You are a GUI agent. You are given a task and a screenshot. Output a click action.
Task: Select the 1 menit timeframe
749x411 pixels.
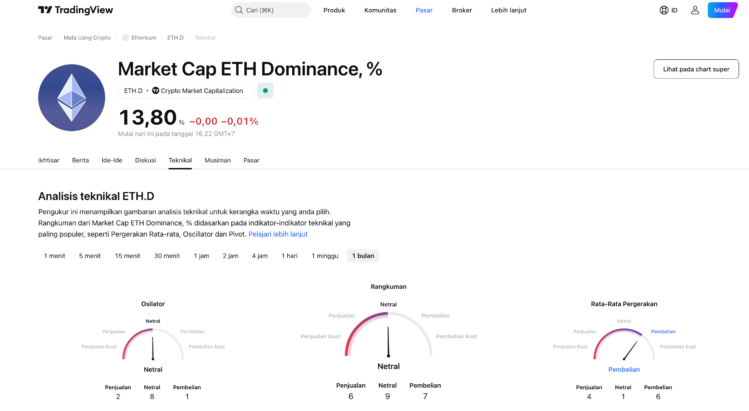tap(54, 255)
